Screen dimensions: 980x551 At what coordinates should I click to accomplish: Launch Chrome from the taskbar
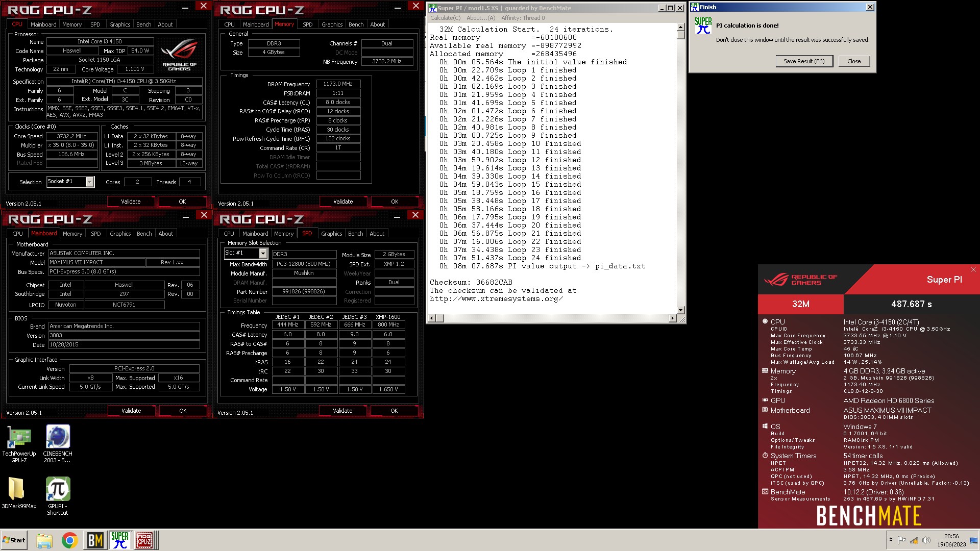click(x=70, y=540)
